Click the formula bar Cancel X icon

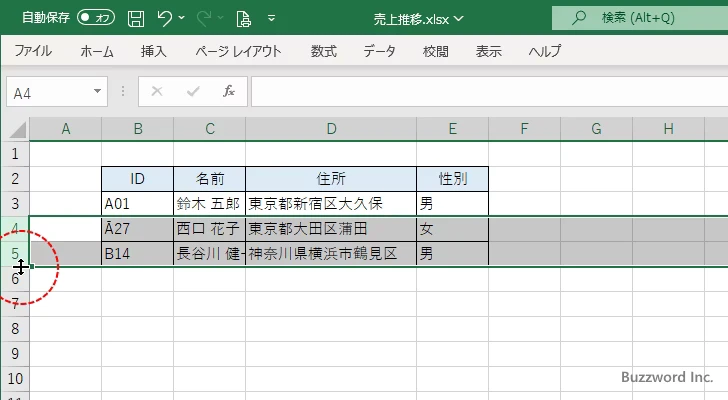(x=157, y=91)
